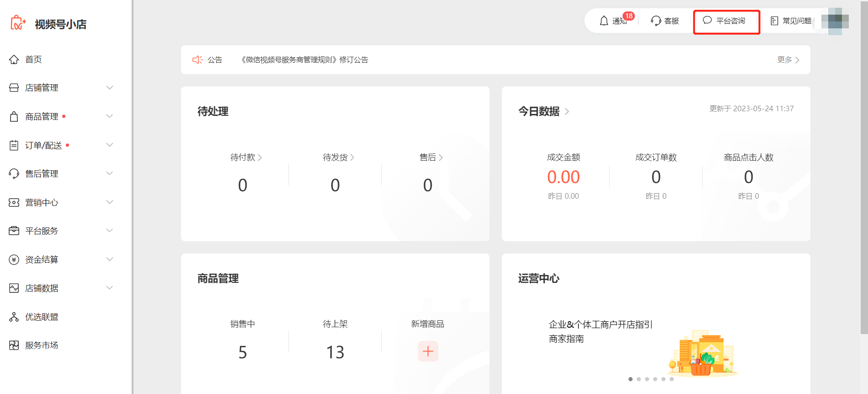This screenshot has width=868, height=394.
Task: Click 成交金额 value 0.00
Action: point(564,177)
